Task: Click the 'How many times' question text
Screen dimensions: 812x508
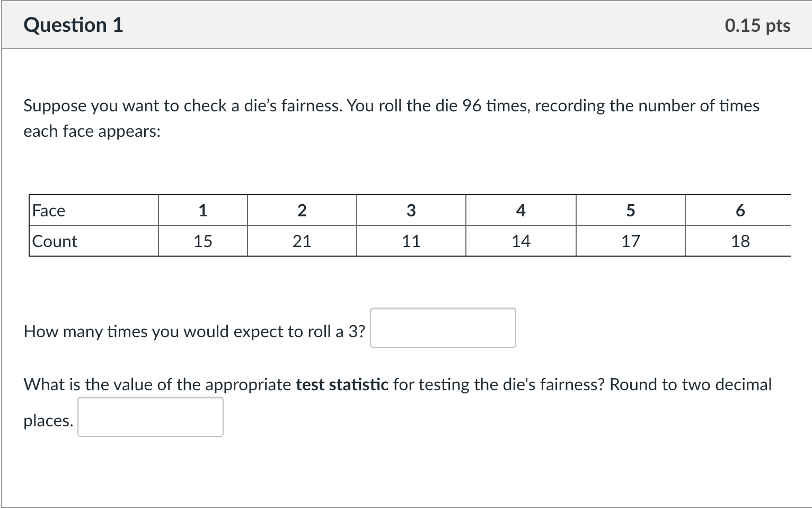Action: (195, 331)
